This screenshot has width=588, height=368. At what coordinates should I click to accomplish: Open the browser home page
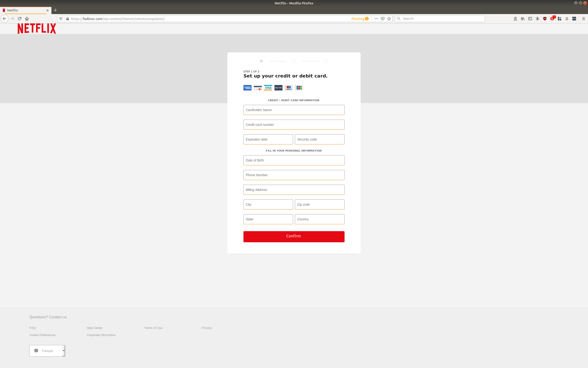27,19
